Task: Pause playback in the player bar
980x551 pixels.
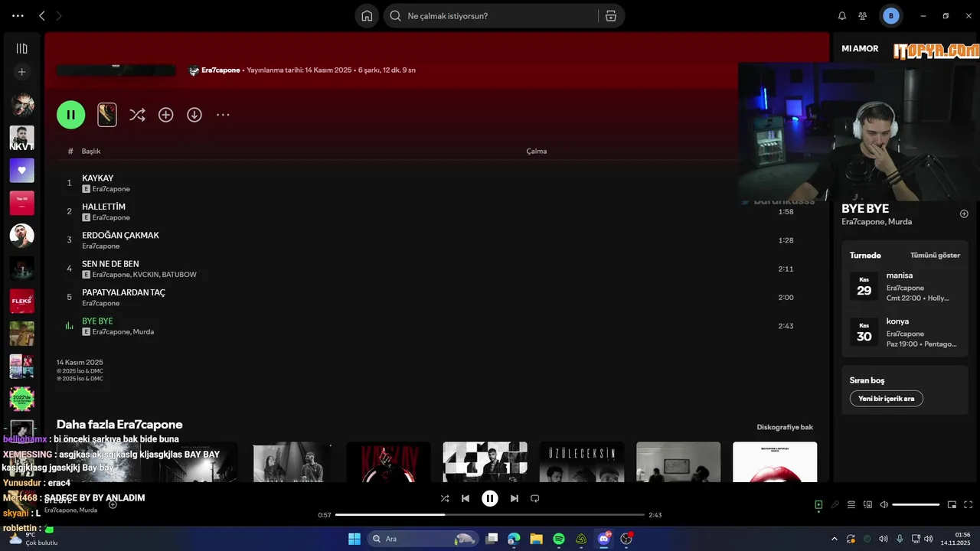Action: pos(490,498)
